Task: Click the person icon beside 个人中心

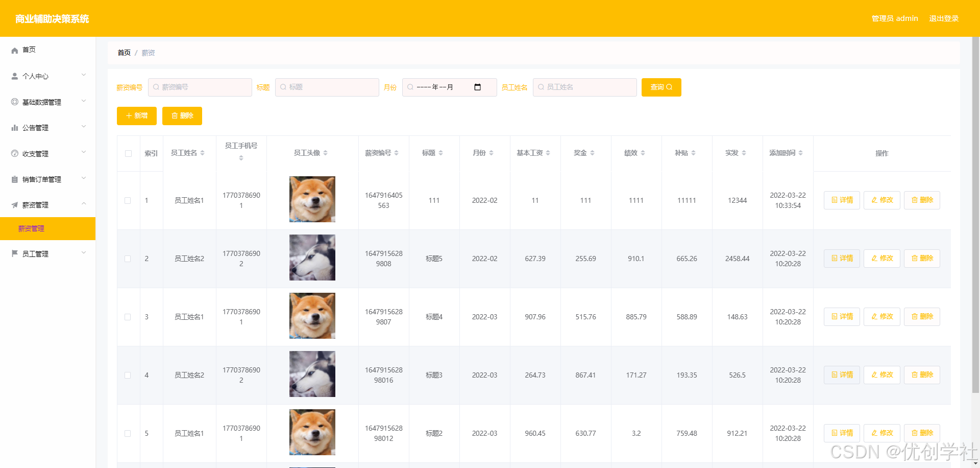Action: click(x=15, y=76)
